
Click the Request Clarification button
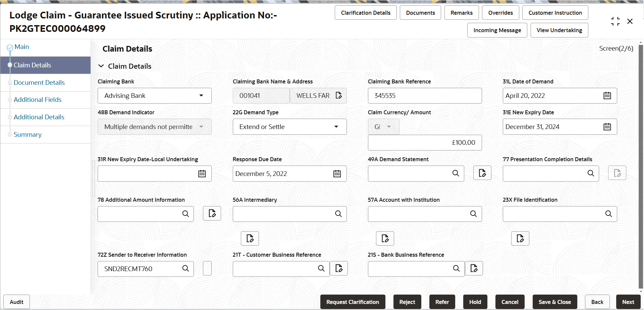[353, 302]
